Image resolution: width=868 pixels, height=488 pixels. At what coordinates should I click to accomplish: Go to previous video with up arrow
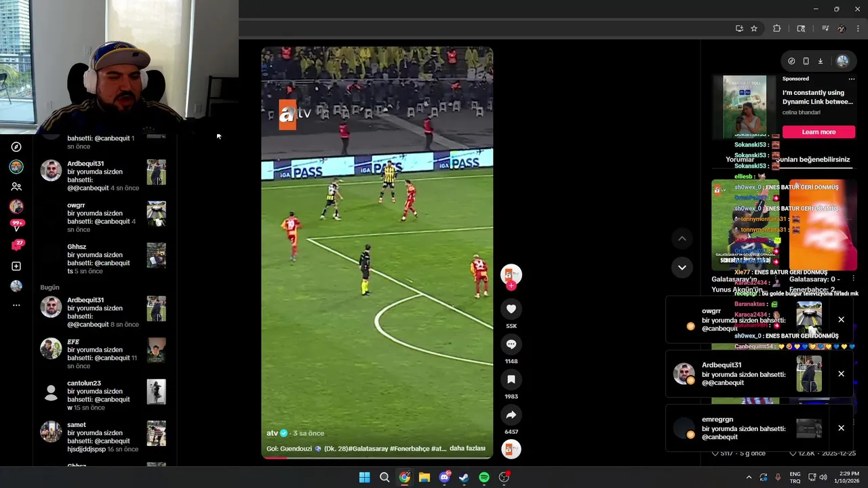[x=682, y=239]
